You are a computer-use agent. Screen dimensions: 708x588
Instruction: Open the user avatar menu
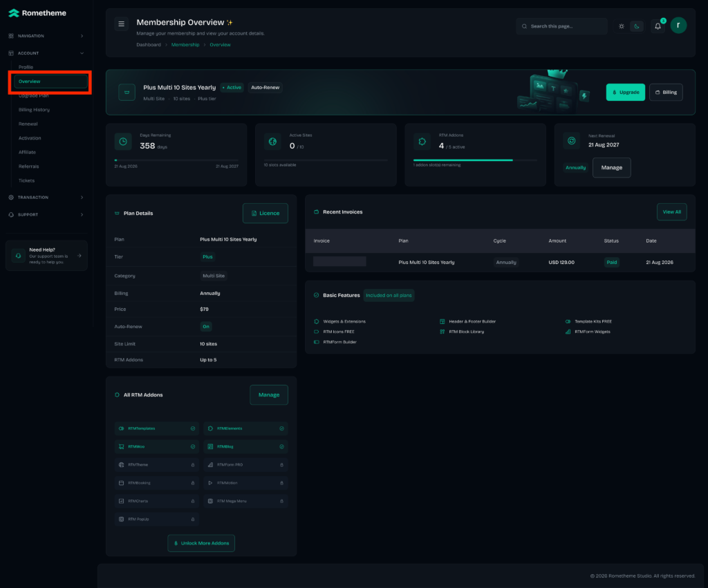point(678,26)
